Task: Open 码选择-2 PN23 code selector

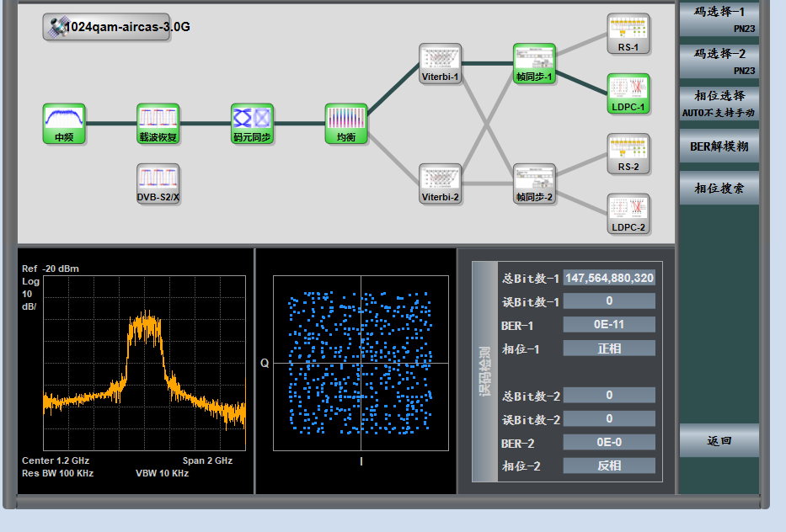Action: pyautogui.click(x=719, y=61)
